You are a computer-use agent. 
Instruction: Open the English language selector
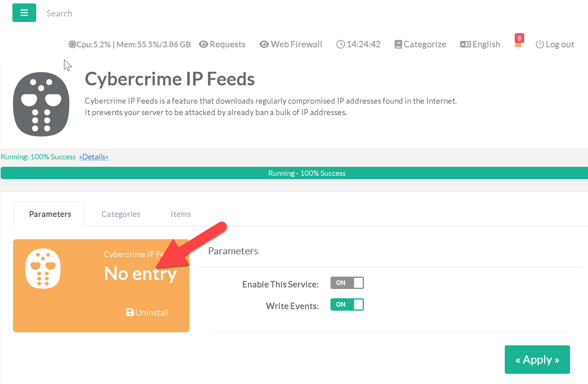tap(480, 45)
